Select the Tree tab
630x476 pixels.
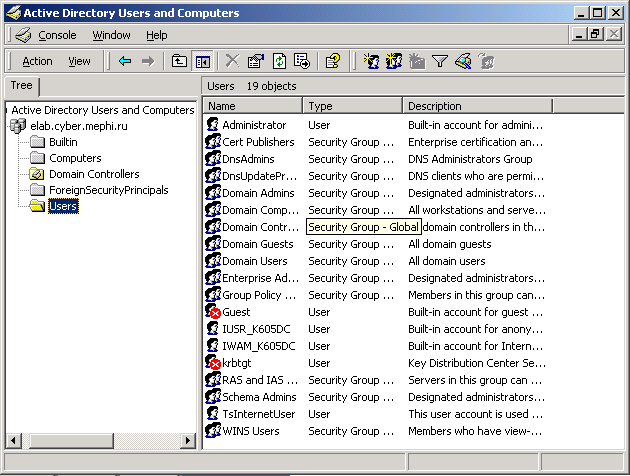tap(22, 86)
